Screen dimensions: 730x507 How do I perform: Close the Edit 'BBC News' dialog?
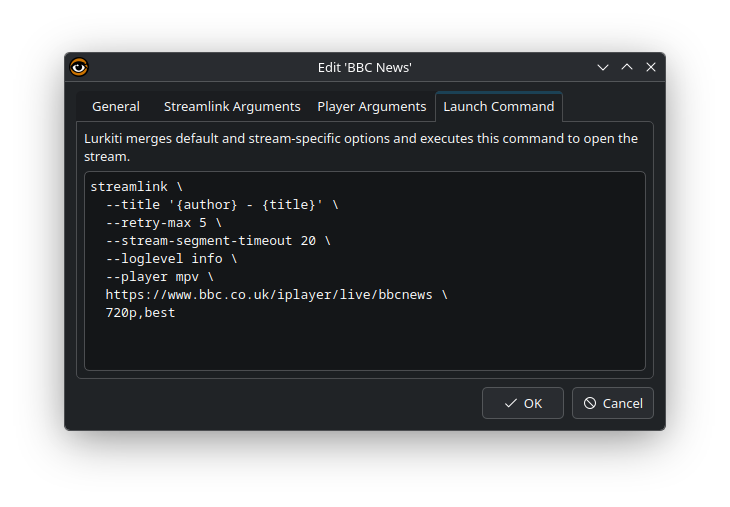(x=651, y=68)
